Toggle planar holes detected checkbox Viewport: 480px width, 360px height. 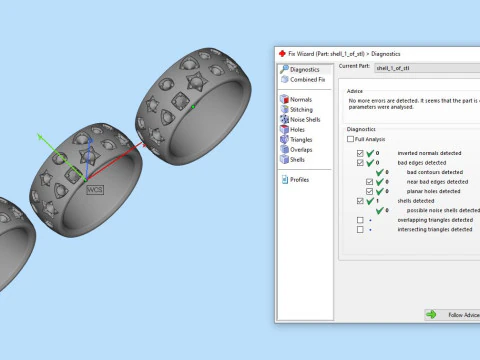pos(369,191)
